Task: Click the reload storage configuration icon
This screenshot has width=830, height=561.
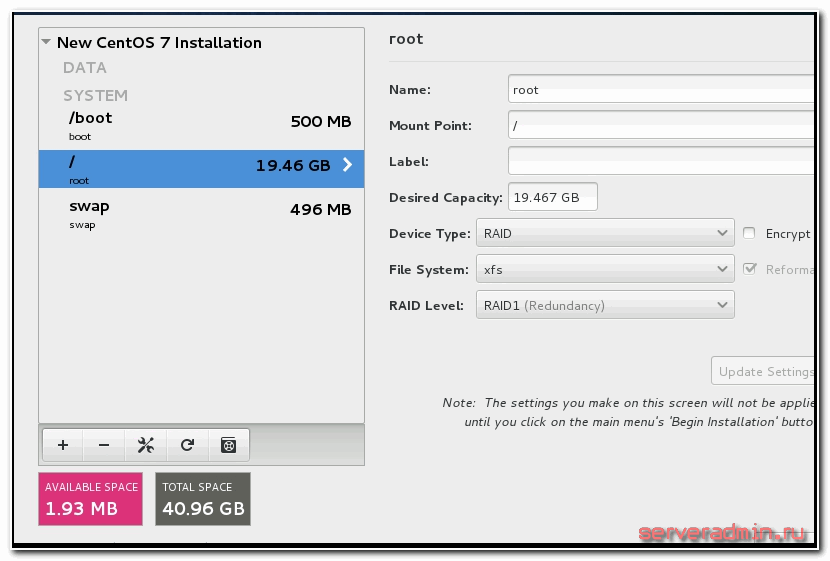Action: [x=187, y=445]
